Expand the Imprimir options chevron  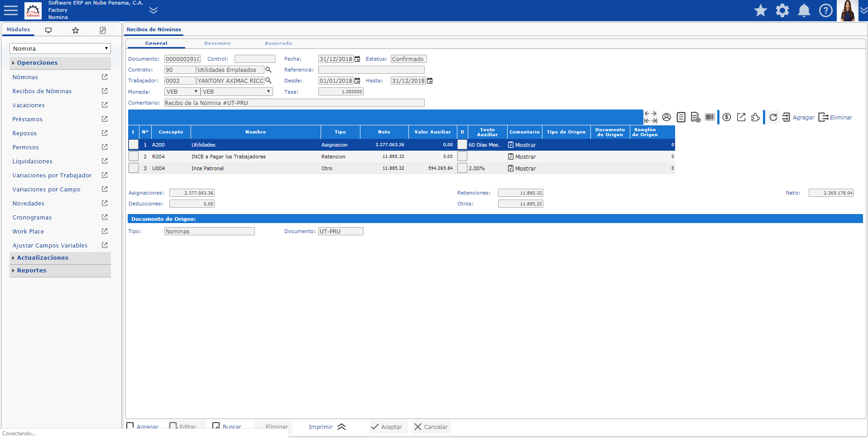(341, 427)
